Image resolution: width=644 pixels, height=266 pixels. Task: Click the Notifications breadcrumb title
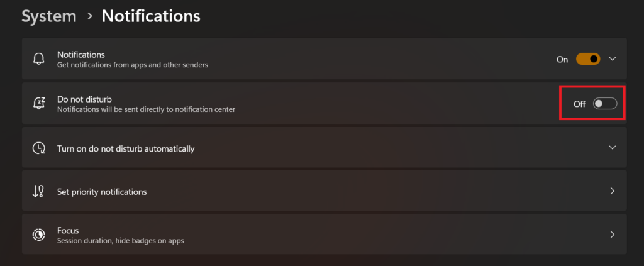[151, 16]
